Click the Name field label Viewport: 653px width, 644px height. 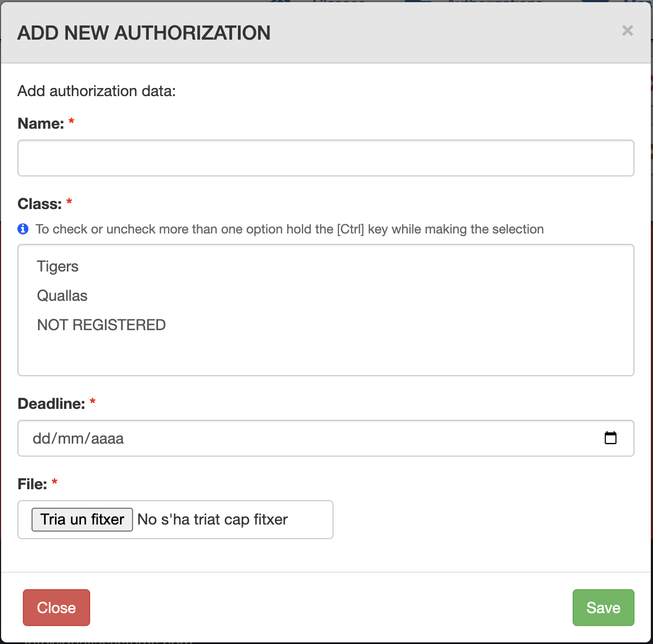pos(41,124)
